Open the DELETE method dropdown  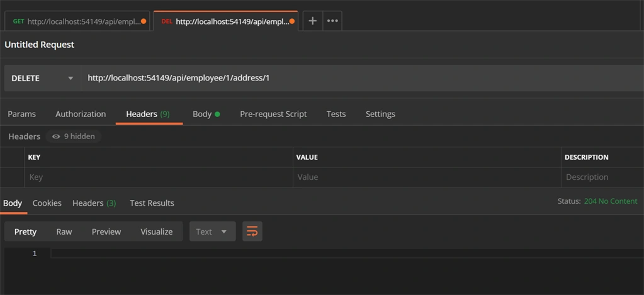(42, 78)
